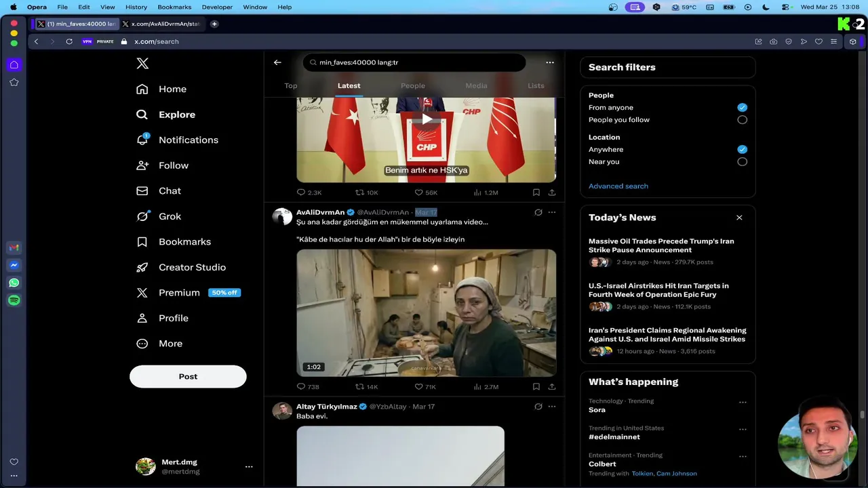This screenshot has height=488, width=868.
Task: Reload page in Opera toolbar
Action: 69,41
